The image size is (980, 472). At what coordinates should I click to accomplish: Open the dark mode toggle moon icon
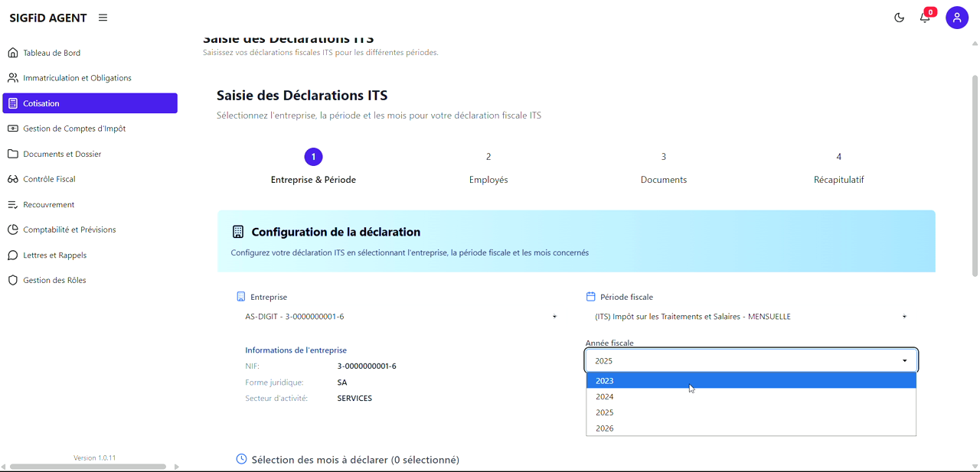[899, 17]
